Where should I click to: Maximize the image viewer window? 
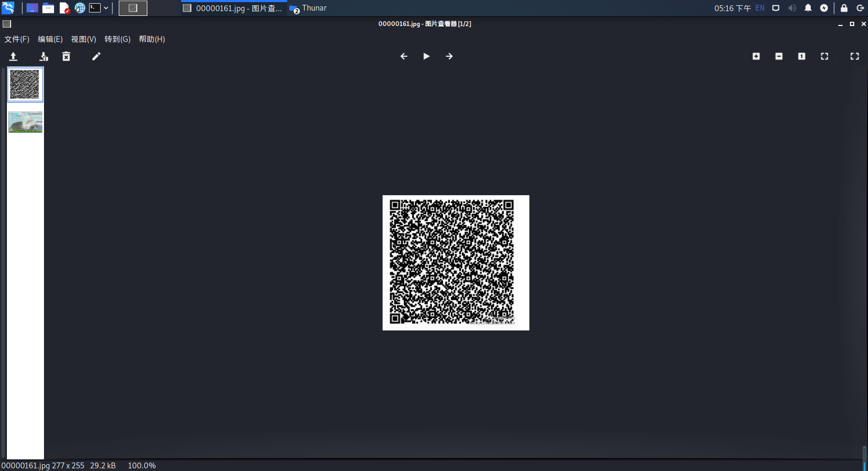point(852,24)
